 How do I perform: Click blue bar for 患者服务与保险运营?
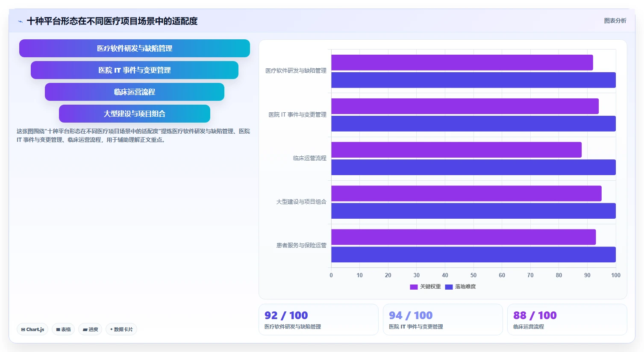coord(473,254)
